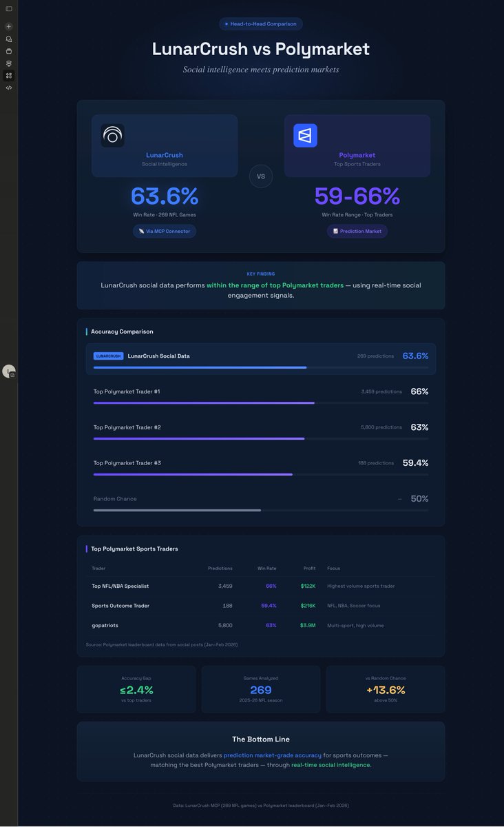Click the Focus column header
This screenshot has width=504, height=827.
coord(333,569)
